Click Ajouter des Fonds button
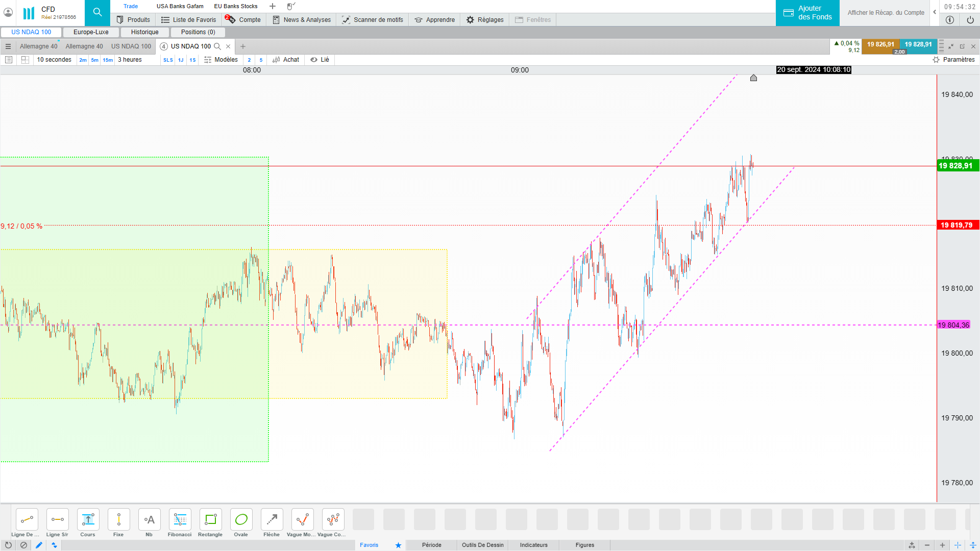Image resolution: width=980 pixels, height=551 pixels. click(807, 13)
